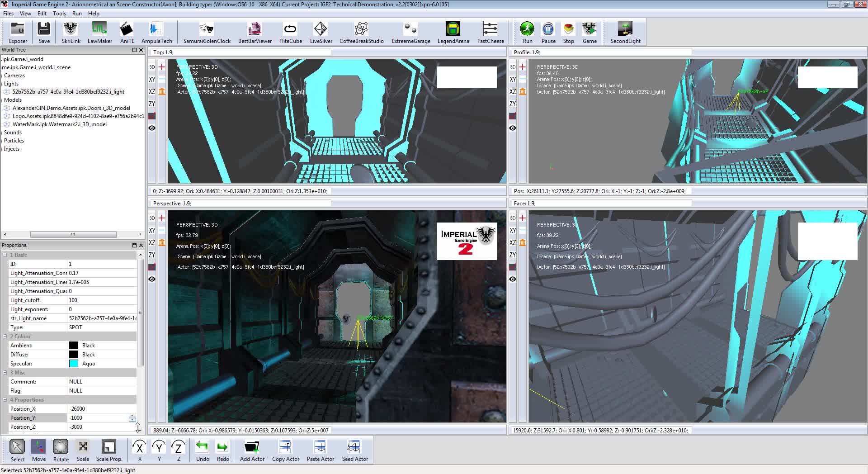Toggle eye visibility in Perspective viewport

point(152,279)
